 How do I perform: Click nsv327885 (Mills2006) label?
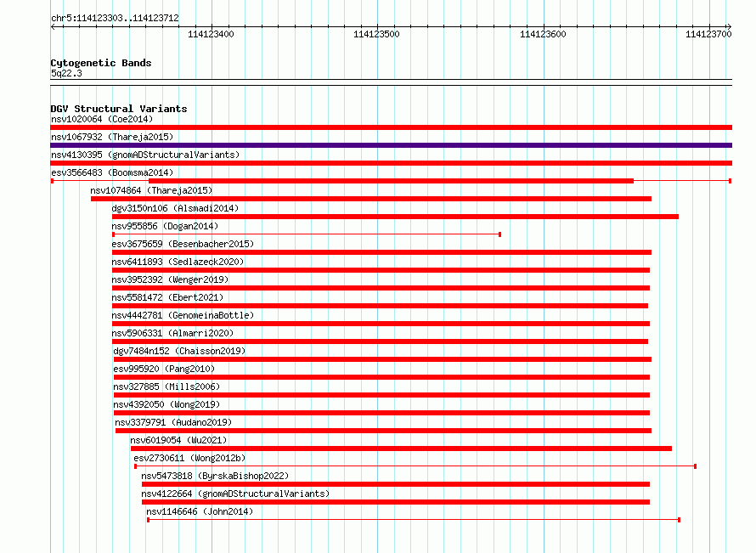(166, 387)
